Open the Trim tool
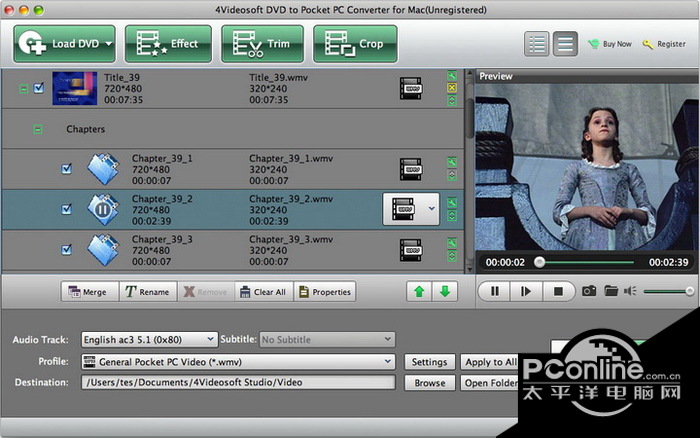The image size is (700, 438). (x=261, y=44)
